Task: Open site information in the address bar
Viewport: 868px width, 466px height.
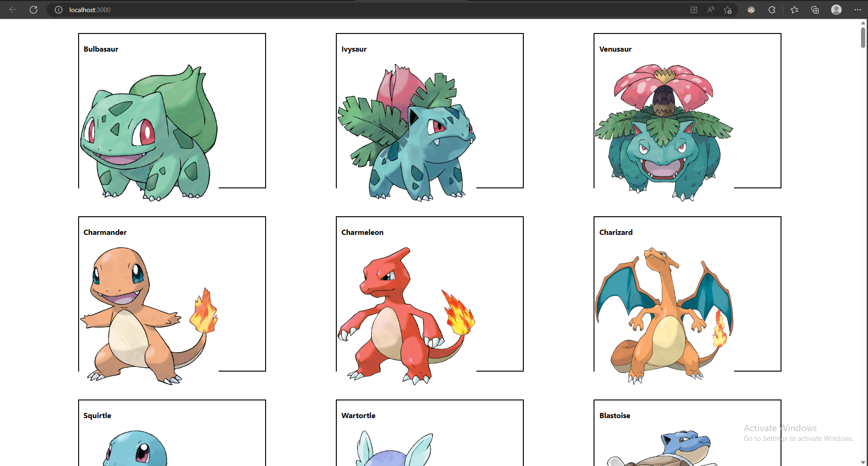Action: [58, 9]
